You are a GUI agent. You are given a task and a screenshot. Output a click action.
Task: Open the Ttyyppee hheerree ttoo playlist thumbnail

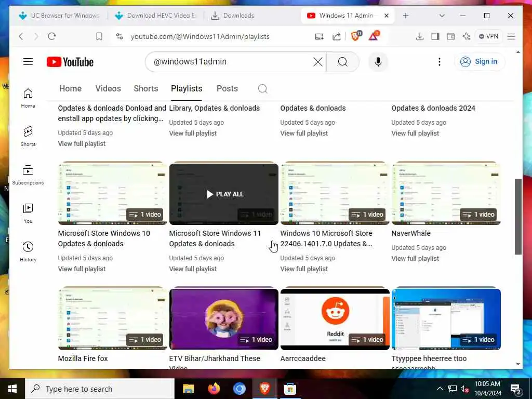pyautogui.click(x=446, y=318)
